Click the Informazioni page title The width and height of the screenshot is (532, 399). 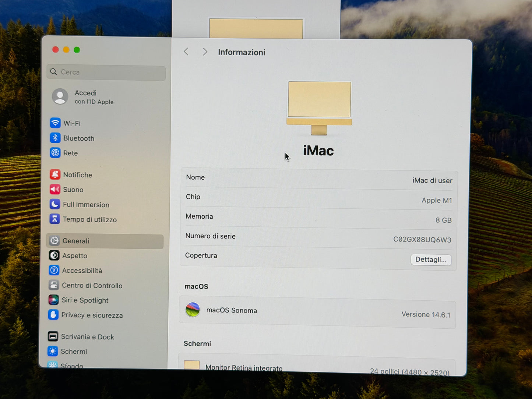242,52
